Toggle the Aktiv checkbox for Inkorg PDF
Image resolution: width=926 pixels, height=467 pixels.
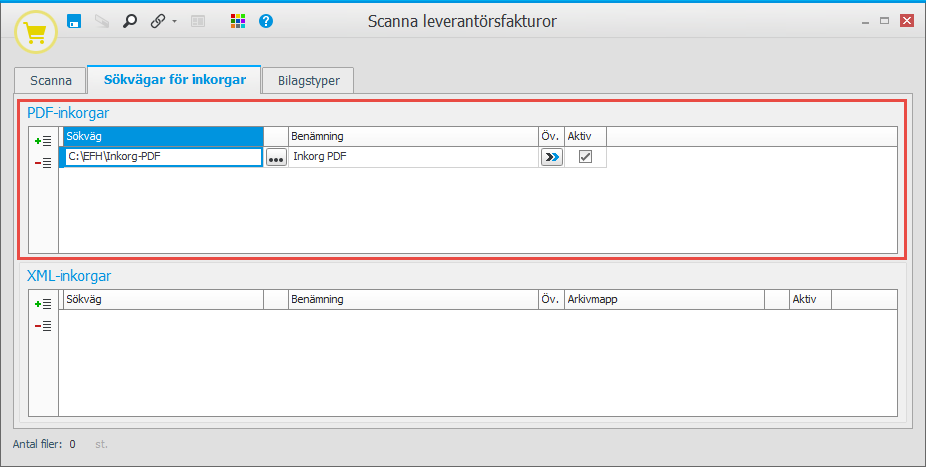[x=585, y=157]
